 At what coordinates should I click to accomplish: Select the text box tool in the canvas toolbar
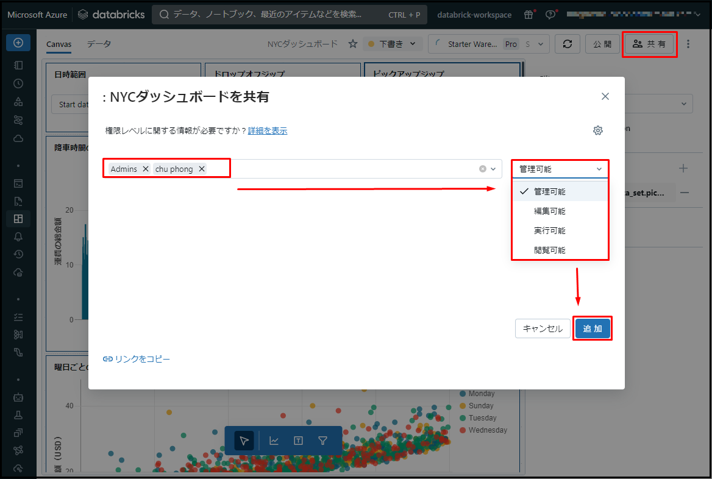tap(298, 441)
